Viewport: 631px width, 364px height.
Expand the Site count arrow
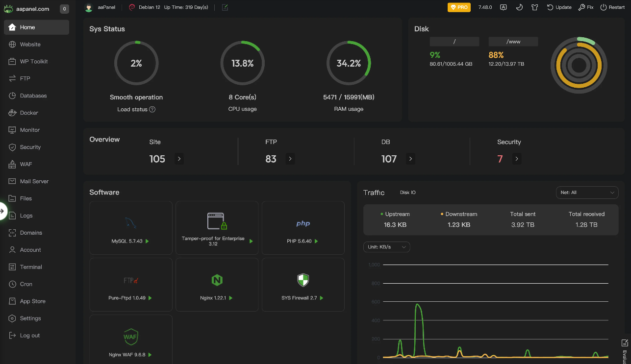pos(179,159)
